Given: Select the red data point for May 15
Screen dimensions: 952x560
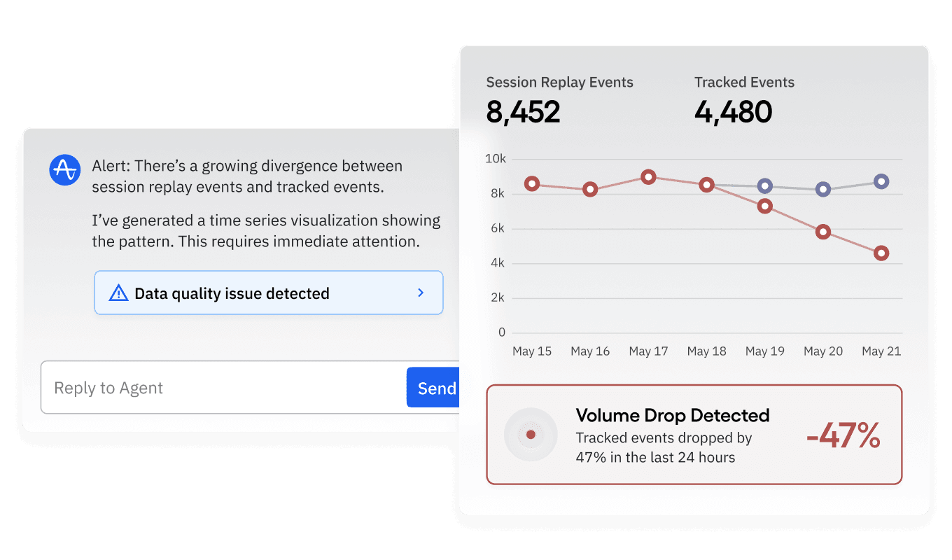Looking at the screenshot, I should click(532, 184).
